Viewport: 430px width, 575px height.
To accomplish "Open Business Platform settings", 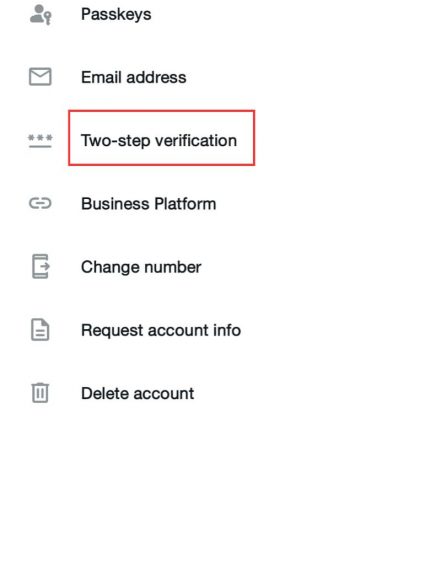I will click(148, 204).
